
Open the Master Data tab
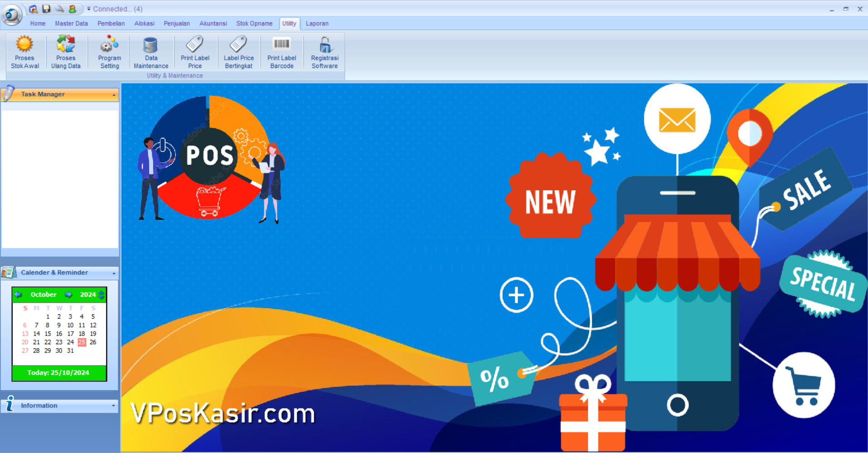point(72,24)
